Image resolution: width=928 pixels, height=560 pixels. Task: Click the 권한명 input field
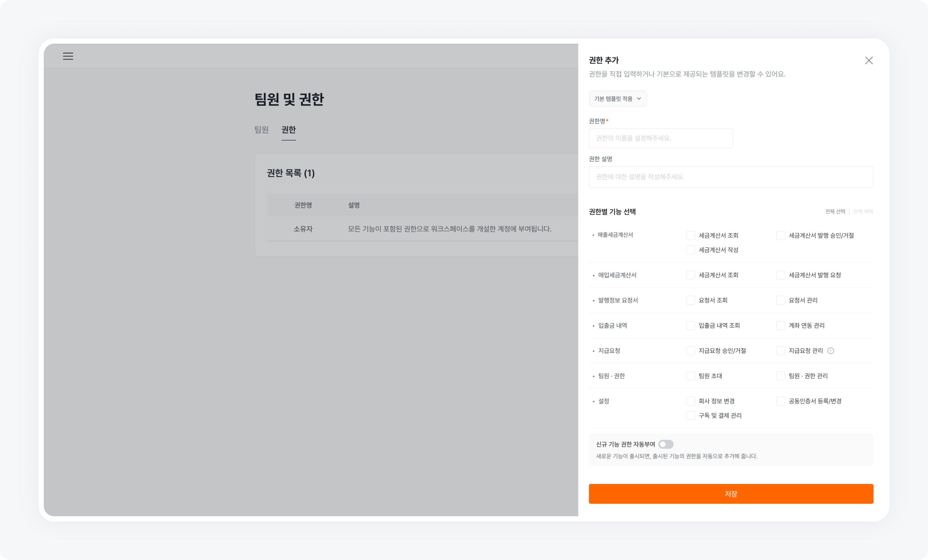661,138
